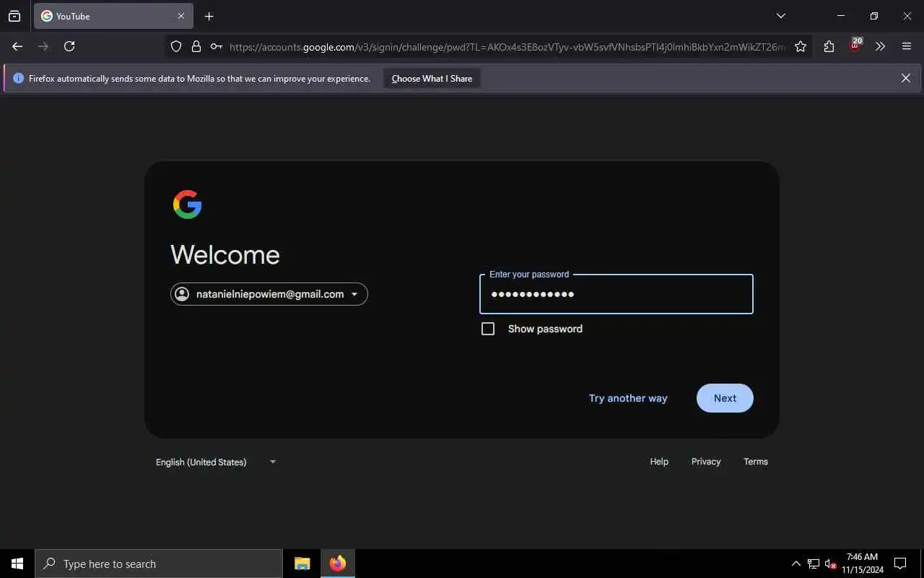Screen dimensions: 924x578
Task: Click Choose What I Share button
Action: tap(432, 78)
